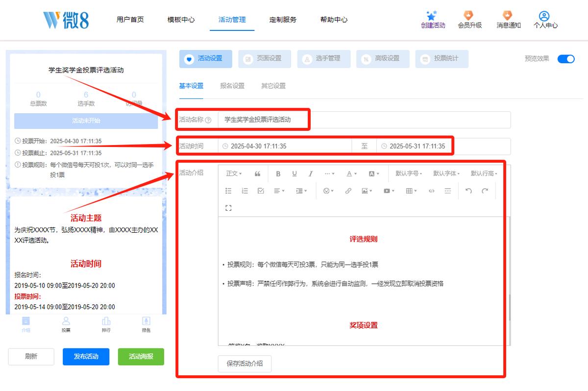Screen dimensions: 588x391
Task: Click the 评选规则 heading in editor
Action: coord(364,239)
